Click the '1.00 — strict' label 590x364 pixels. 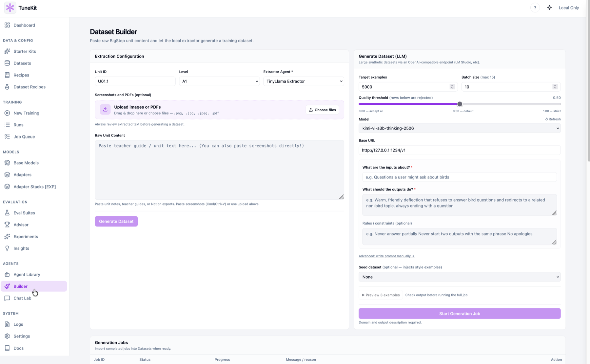[552, 111]
